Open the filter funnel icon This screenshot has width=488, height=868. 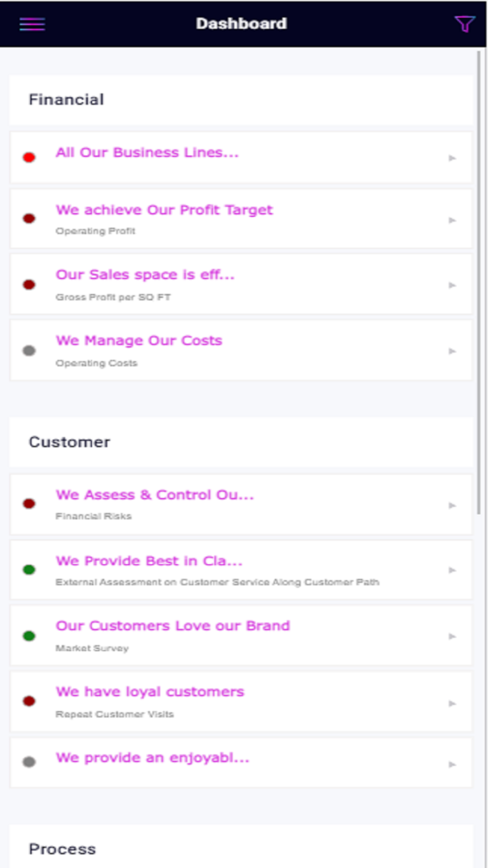[464, 24]
